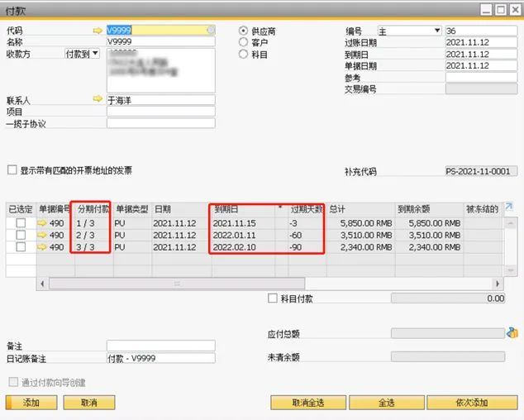Open payment means icon beside 应付总额
This screenshot has width=524, height=420.
512,333
